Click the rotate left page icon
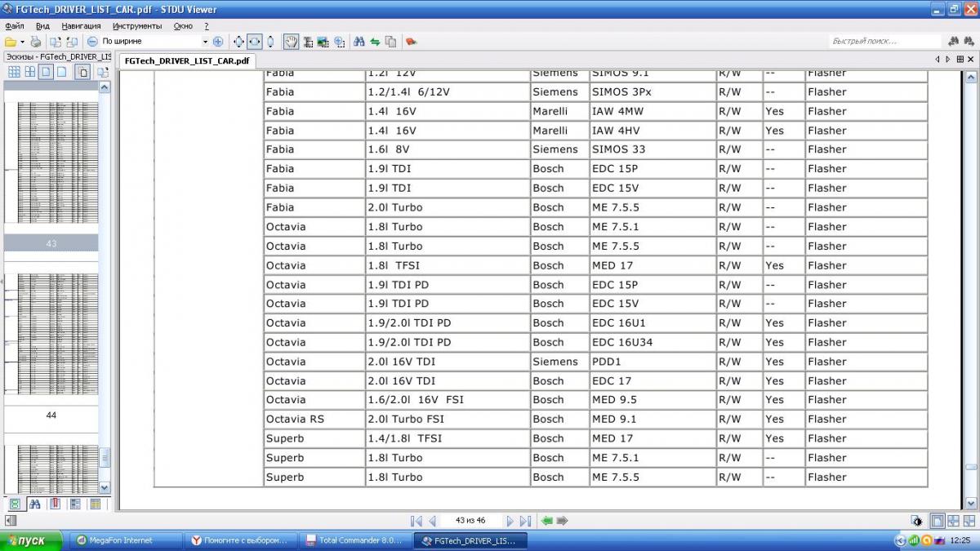Screen dimensions: 980x551 coord(55,41)
